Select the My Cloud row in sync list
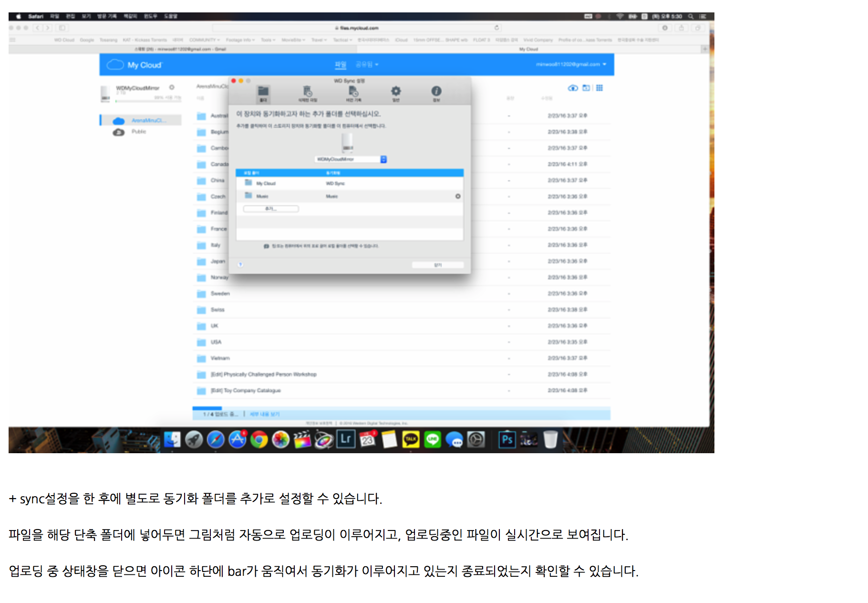Viewport: 868px width, 603px height. 350,183
